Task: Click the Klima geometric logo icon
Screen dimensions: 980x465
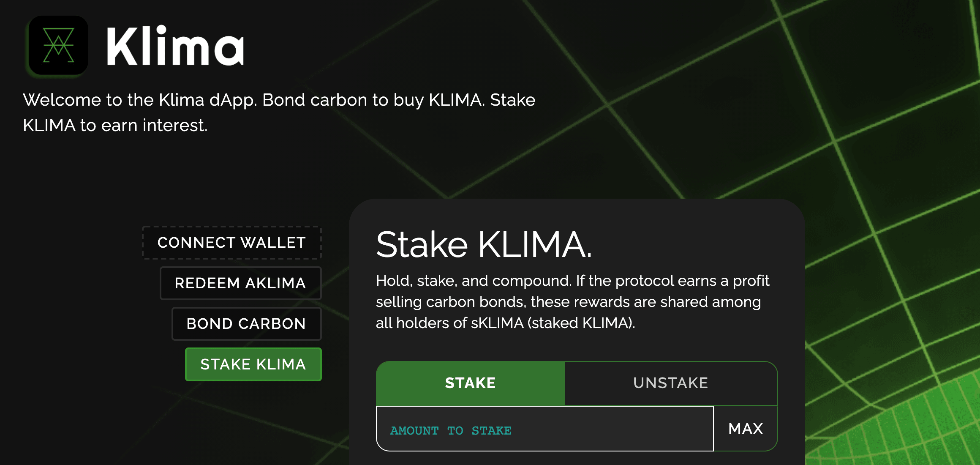Action: (x=58, y=45)
